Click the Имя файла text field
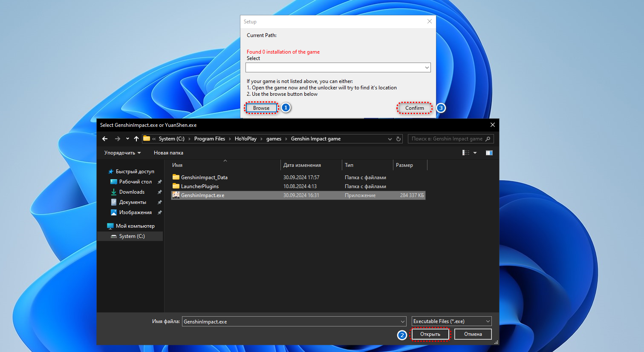Screen dimensions: 644x352 tap(294, 321)
